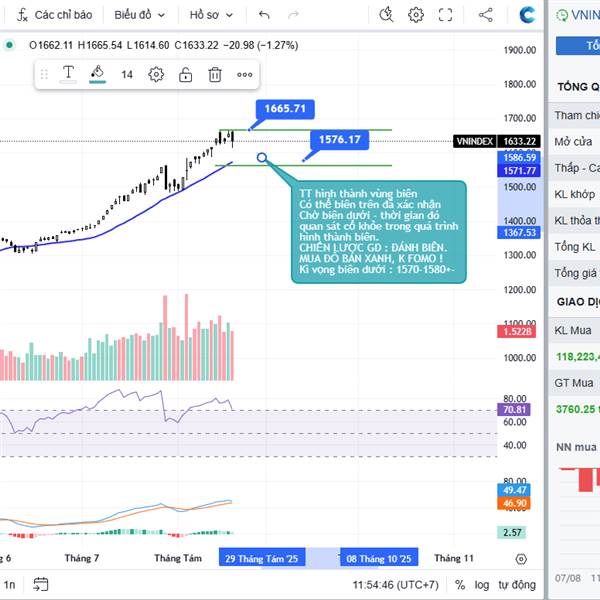The width and height of the screenshot is (600, 600).
Task: Click the 29 Tháng Tám '25 date marker
Action: pos(262,557)
